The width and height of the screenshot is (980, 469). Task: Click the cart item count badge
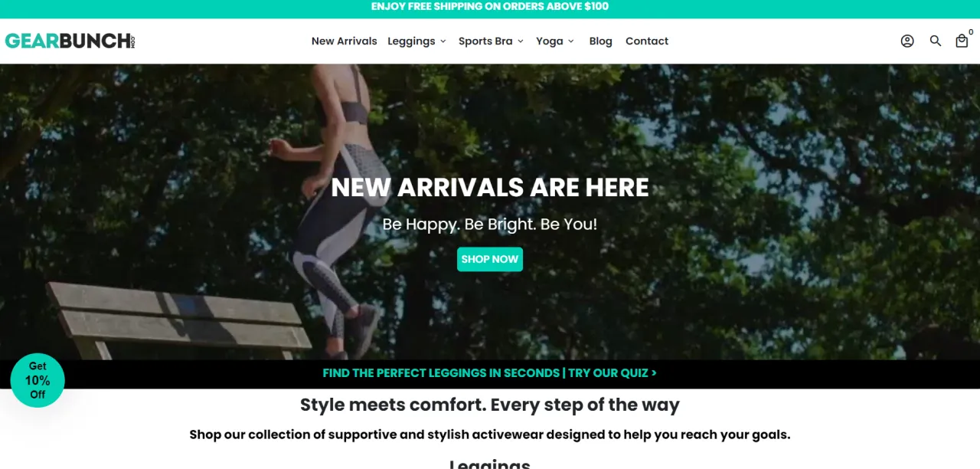point(971,32)
